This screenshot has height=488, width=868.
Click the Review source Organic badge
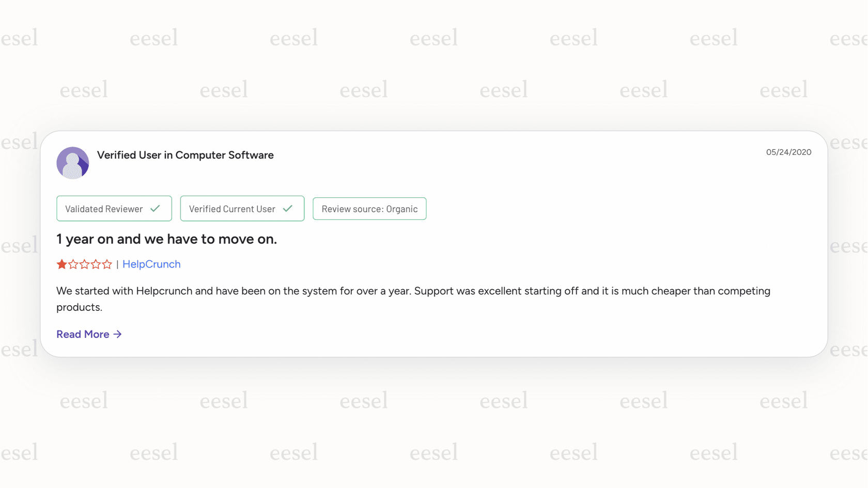tap(369, 209)
